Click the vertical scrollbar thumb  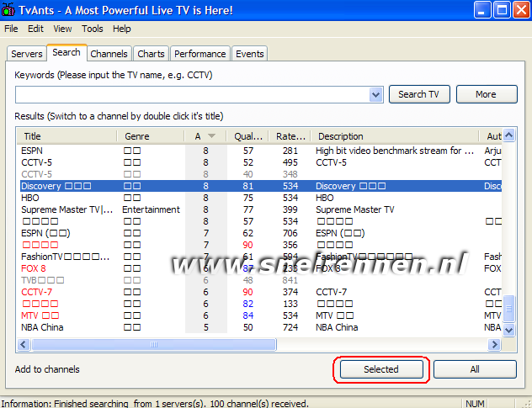coord(508,309)
